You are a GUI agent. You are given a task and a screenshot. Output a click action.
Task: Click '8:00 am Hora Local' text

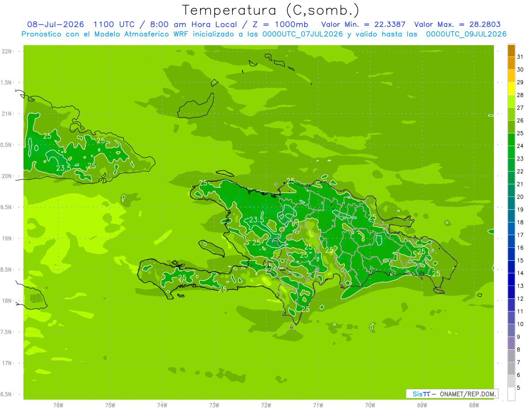click(192, 24)
